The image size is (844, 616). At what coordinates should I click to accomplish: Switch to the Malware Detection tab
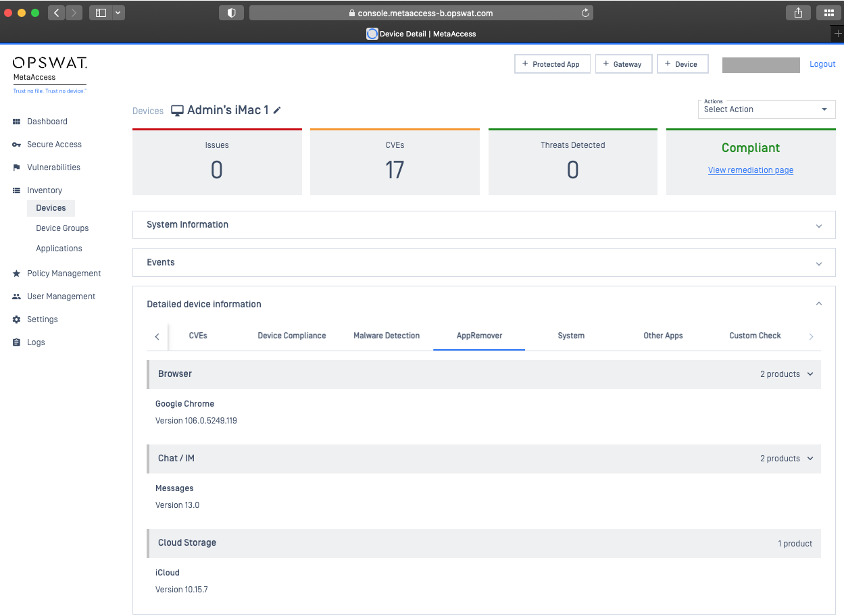click(387, 336)
